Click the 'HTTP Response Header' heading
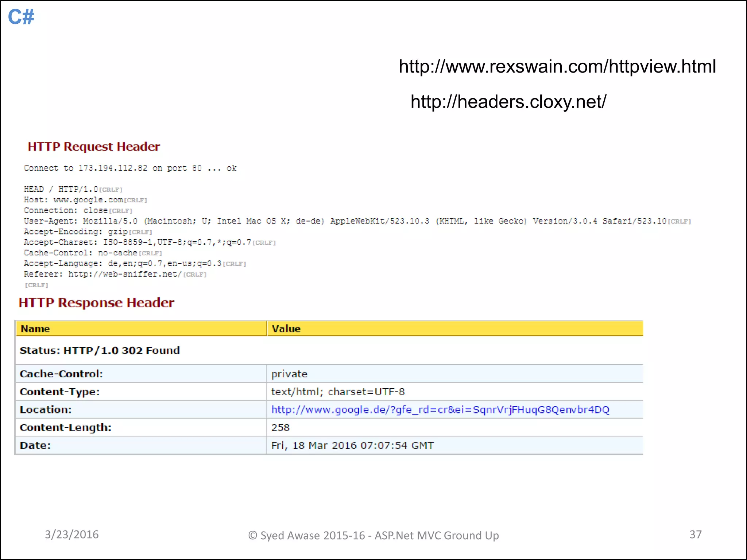Image resolution: width=747 pixels, height=560 pixels. point(96,303)
